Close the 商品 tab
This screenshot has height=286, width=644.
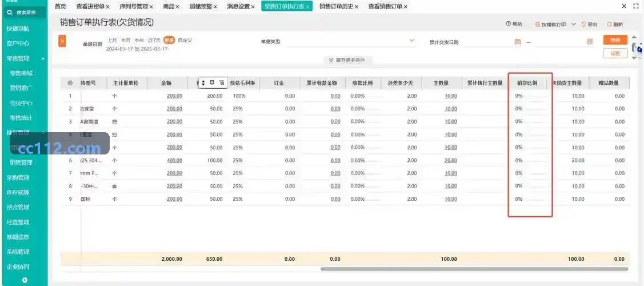pos(177,6)
